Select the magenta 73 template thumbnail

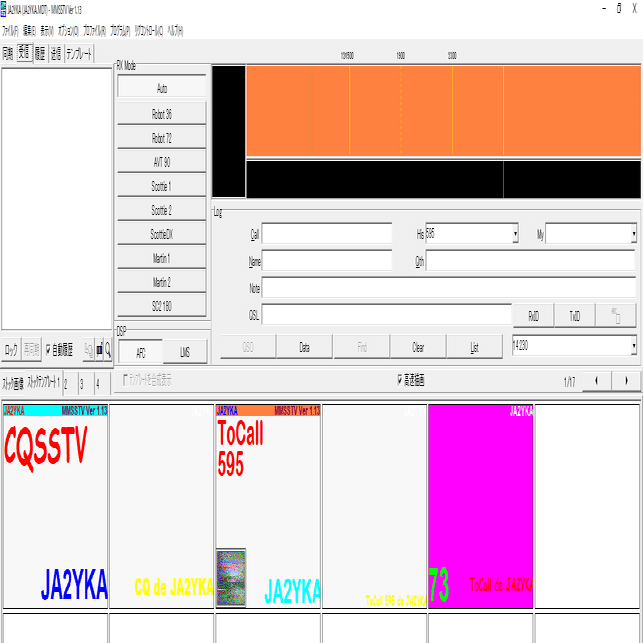(x=481, y=506)
